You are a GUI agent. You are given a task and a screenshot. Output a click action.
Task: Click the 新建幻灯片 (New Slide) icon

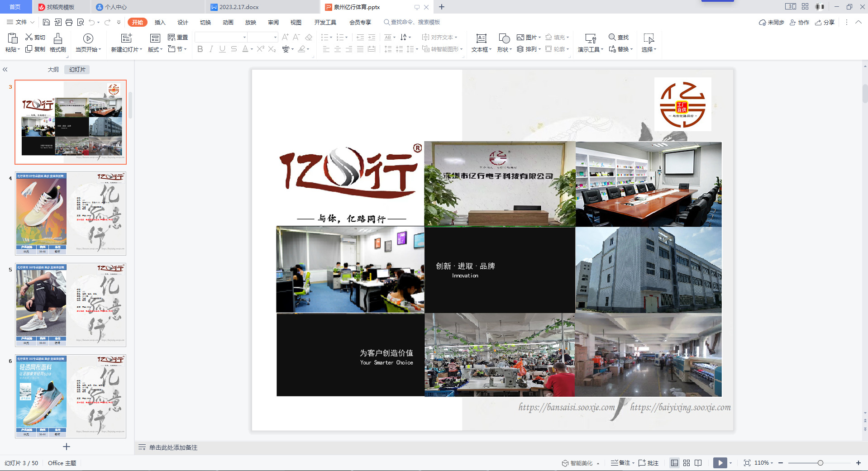coord(127,38)
